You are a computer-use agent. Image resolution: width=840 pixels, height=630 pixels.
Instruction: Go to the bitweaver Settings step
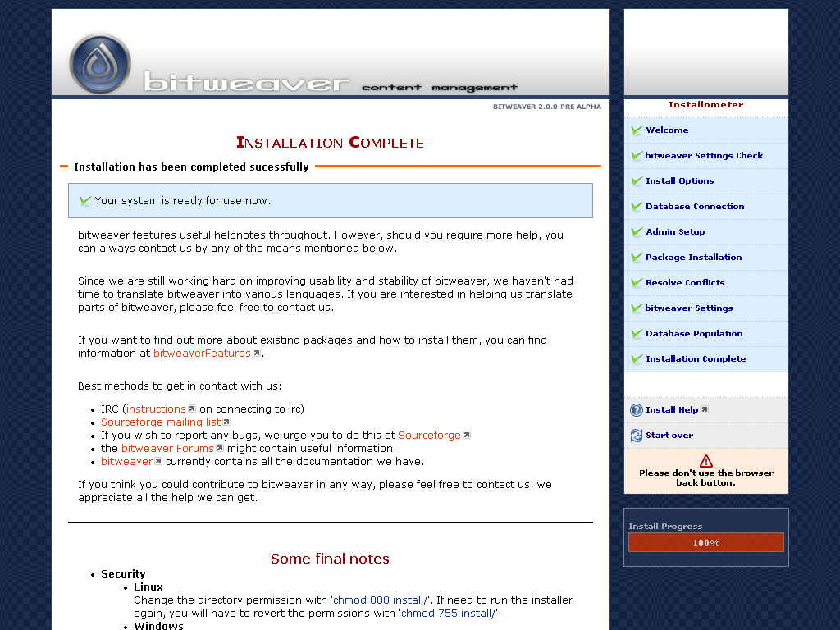689,308
